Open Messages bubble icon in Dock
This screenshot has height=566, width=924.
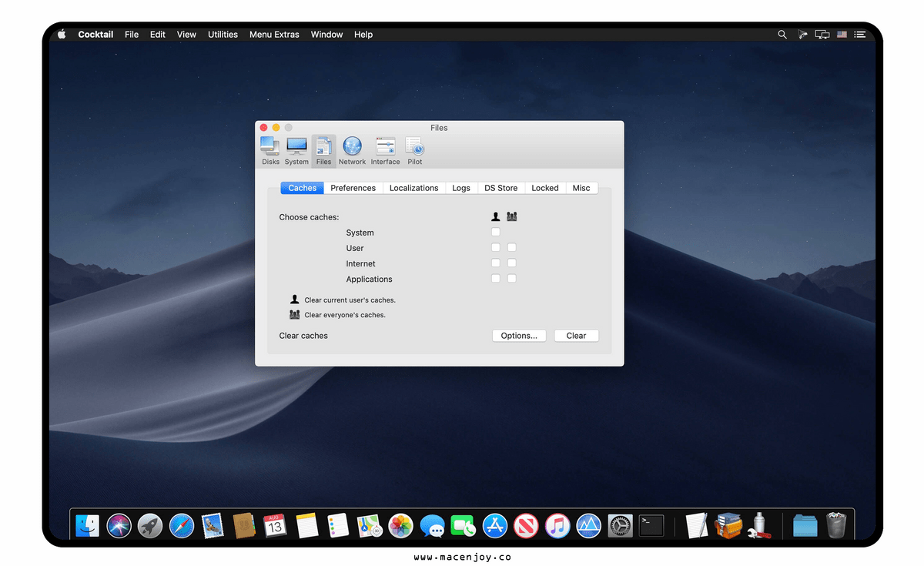(x=432, y=526)
